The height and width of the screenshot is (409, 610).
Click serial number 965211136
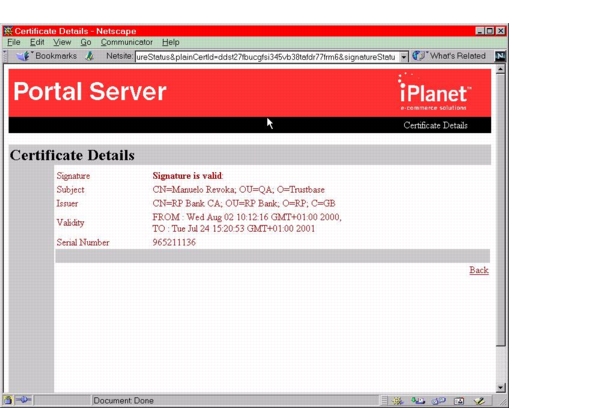174,242
